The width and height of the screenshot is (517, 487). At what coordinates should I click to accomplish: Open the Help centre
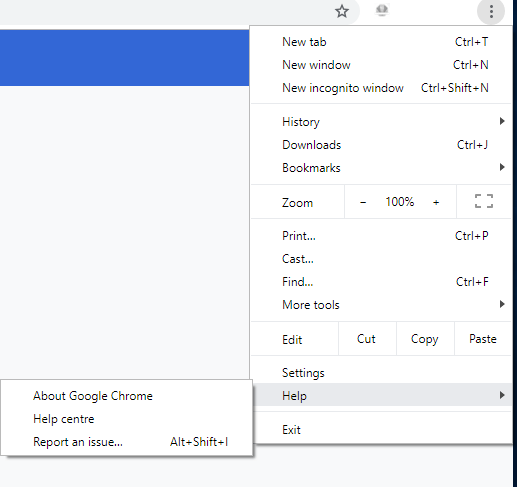pyautogui.click(x=126, y=419)
